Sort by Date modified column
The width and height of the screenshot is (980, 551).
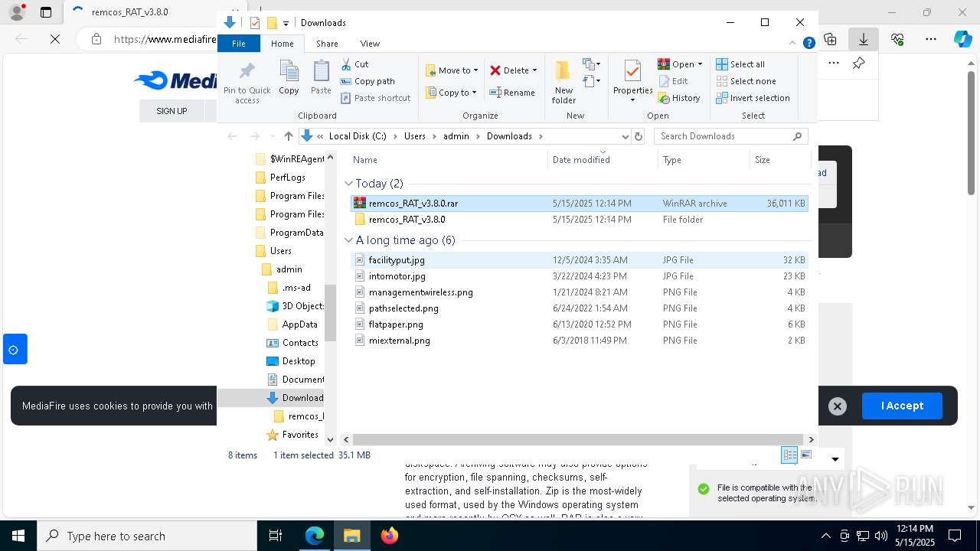pyautogui.click(x=603, y=160)
